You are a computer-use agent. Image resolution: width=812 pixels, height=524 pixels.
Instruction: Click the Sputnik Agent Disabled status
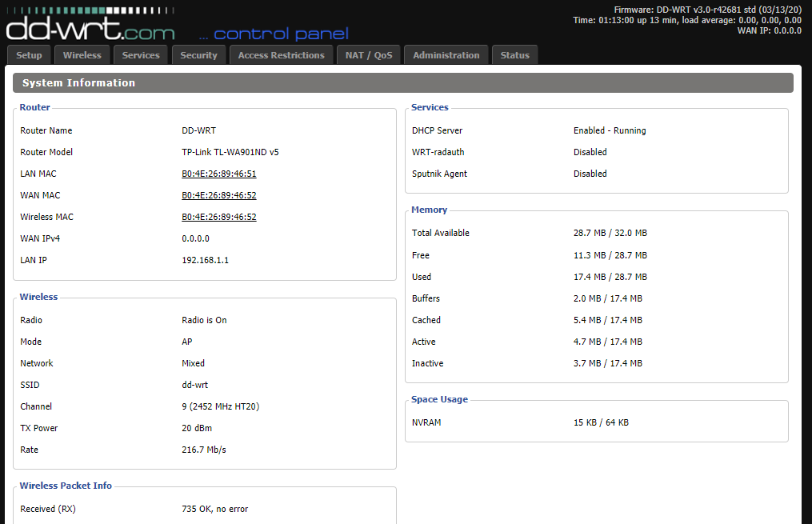click(590, 174)
